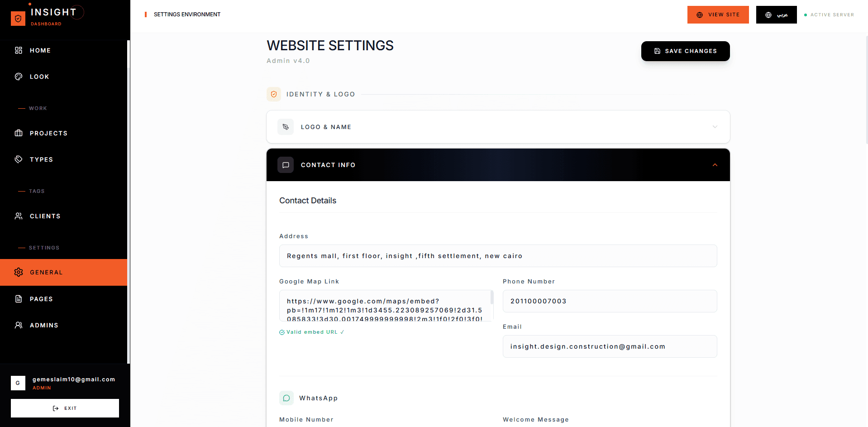Click the 'WEBSITE SETTINGS' heading
This screenshot has width=868, height=427.
[x=330, y=46]
